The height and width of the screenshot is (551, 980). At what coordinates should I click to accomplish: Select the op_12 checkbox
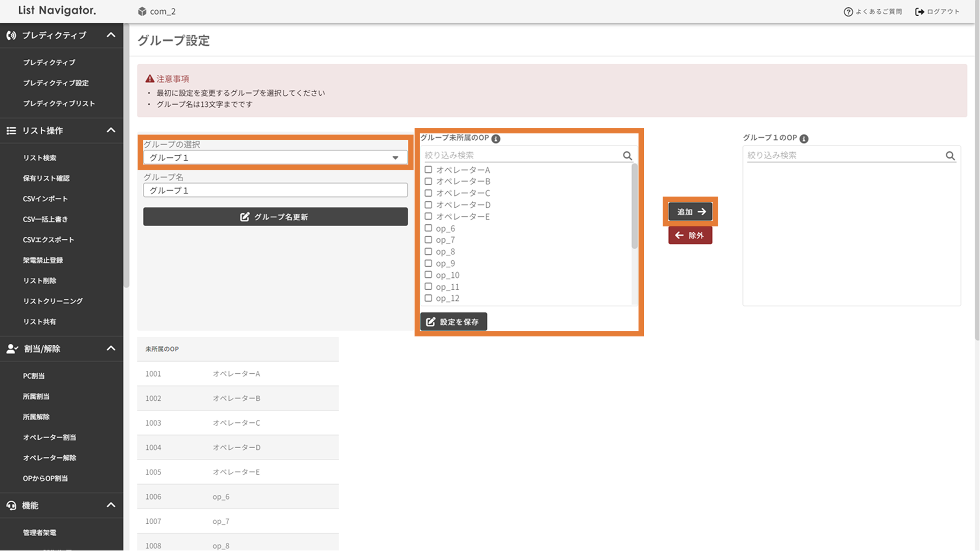click(x=428, y=298)
